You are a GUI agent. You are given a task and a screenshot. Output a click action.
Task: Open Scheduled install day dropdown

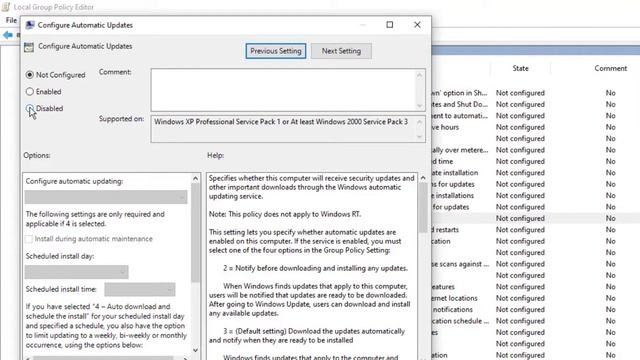(76, 272)
